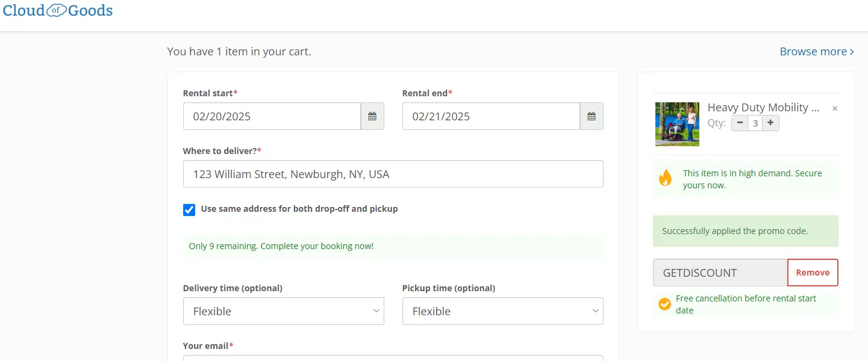Screen dimensions: 868x361
Task: Click the Where to deliver address field
Action: tap(393, 174)
